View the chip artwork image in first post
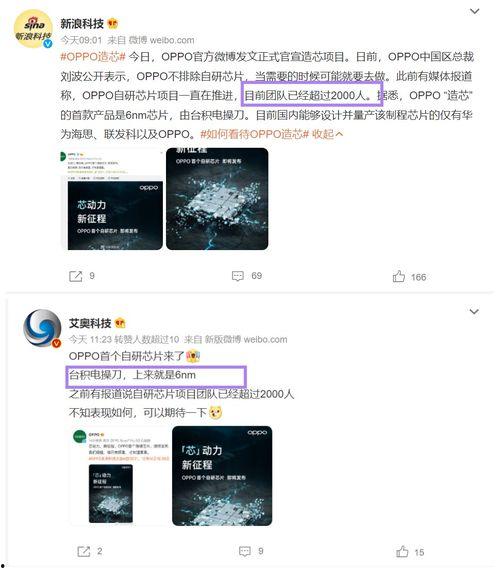The image size is (499, 572). point(217,199)
